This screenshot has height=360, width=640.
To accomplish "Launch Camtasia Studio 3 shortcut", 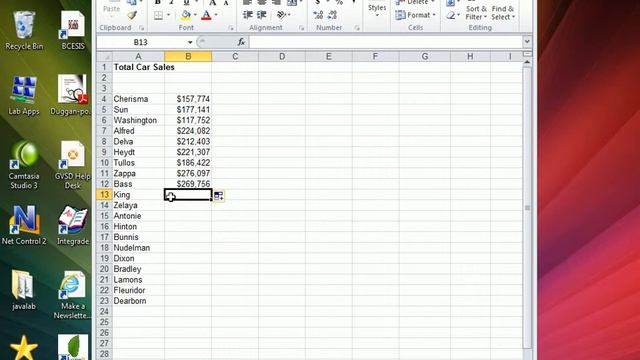I will click(24, 165).
